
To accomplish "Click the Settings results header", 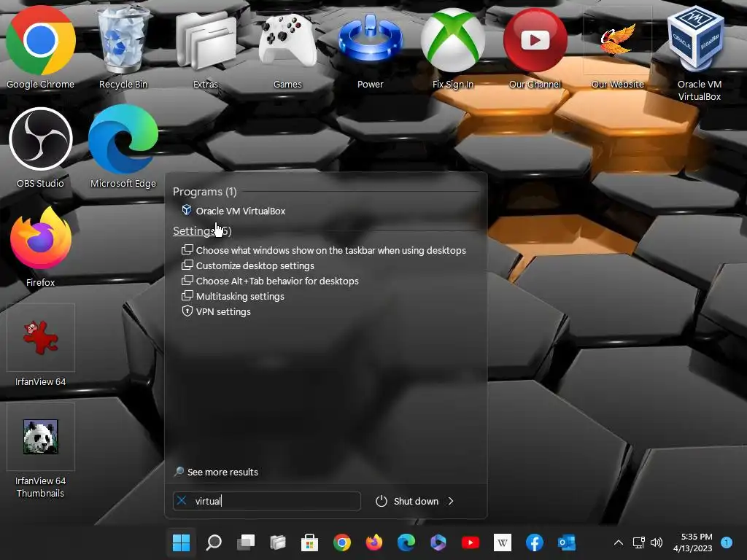I will click(x=202, y=231).
